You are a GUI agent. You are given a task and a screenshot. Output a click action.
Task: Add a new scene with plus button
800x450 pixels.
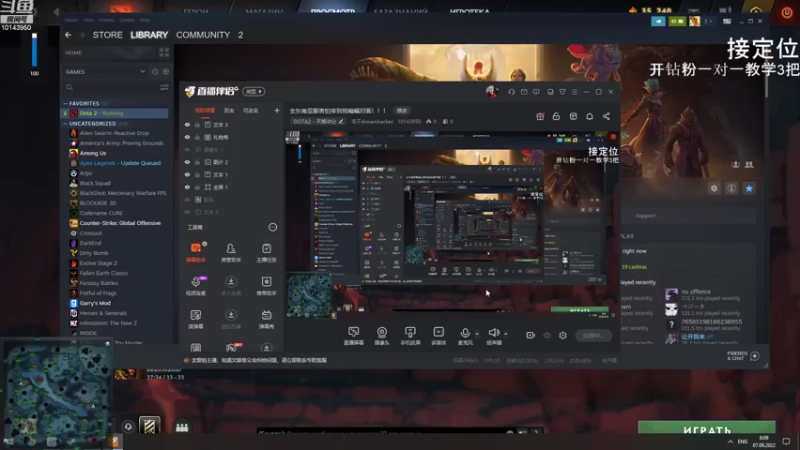(x=277, y=110)
